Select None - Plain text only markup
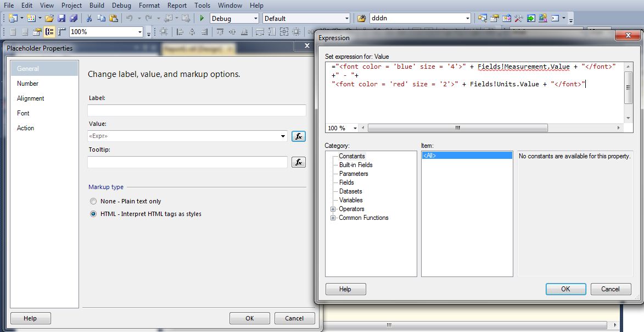 point(93,201)
